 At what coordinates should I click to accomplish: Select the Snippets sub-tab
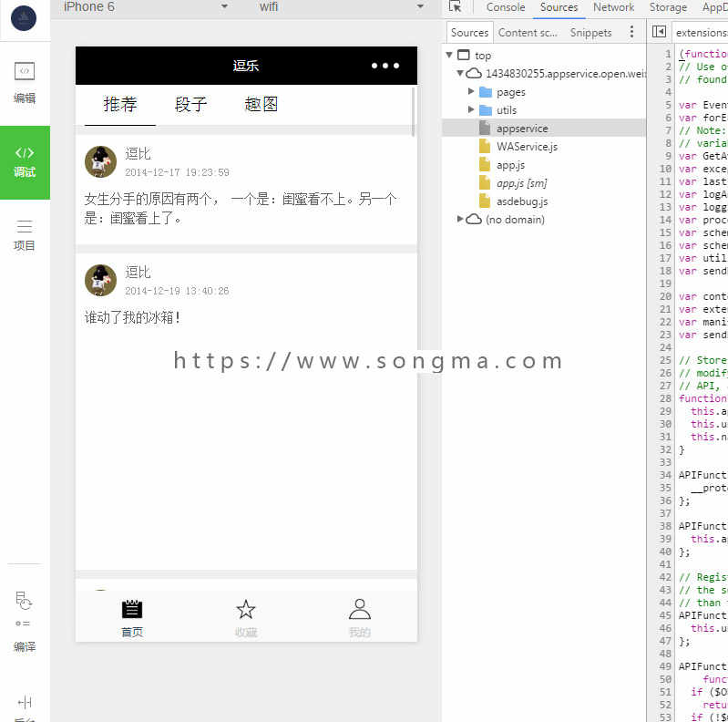click(590, 33)
